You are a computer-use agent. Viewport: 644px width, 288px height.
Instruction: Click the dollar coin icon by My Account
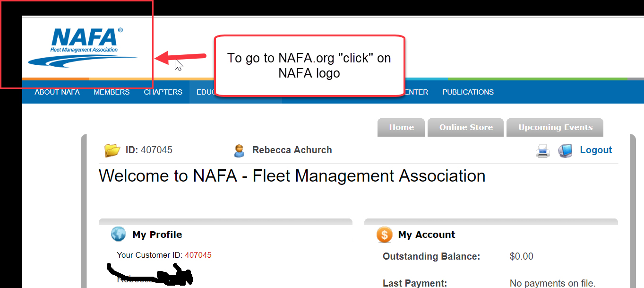(x=384, y=235)
